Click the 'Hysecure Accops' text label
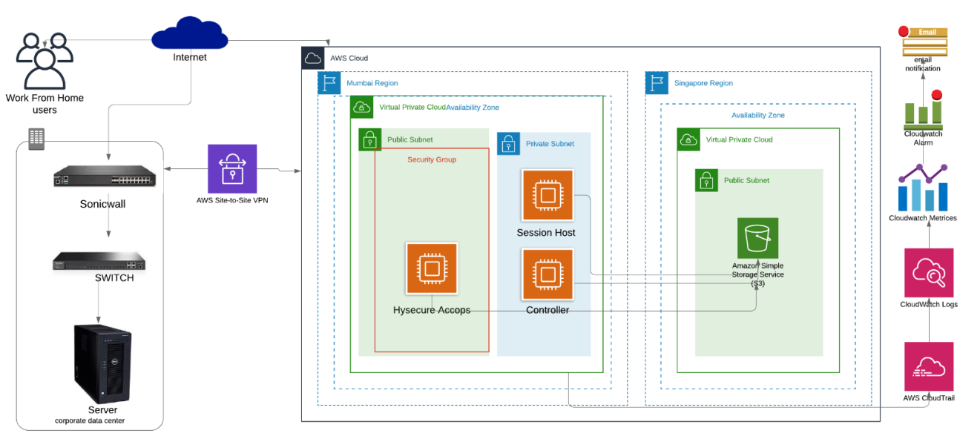The width and height of the screenshot is (980, 439). point(432,310)
